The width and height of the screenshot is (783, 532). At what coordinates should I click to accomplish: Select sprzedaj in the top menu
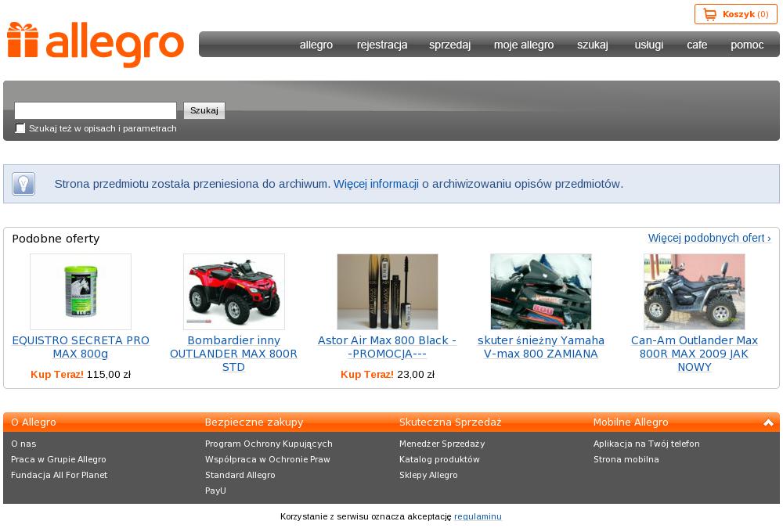[450, 45]
